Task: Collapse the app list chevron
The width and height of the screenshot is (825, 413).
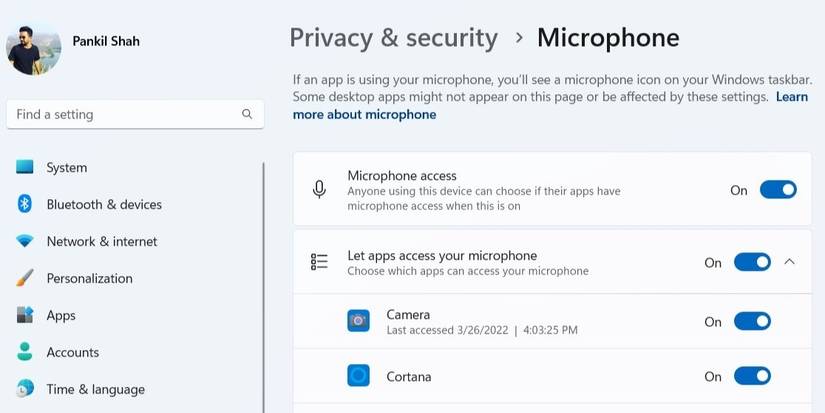Action: click(790, 262)
